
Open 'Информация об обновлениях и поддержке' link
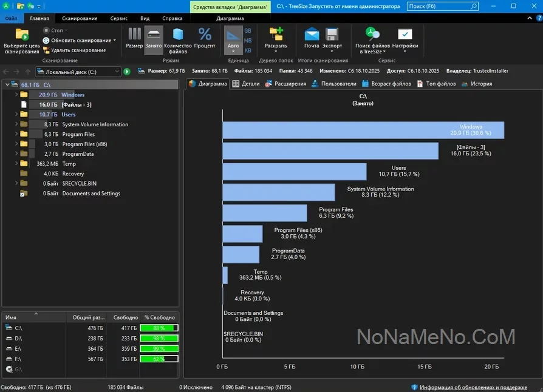473,387
